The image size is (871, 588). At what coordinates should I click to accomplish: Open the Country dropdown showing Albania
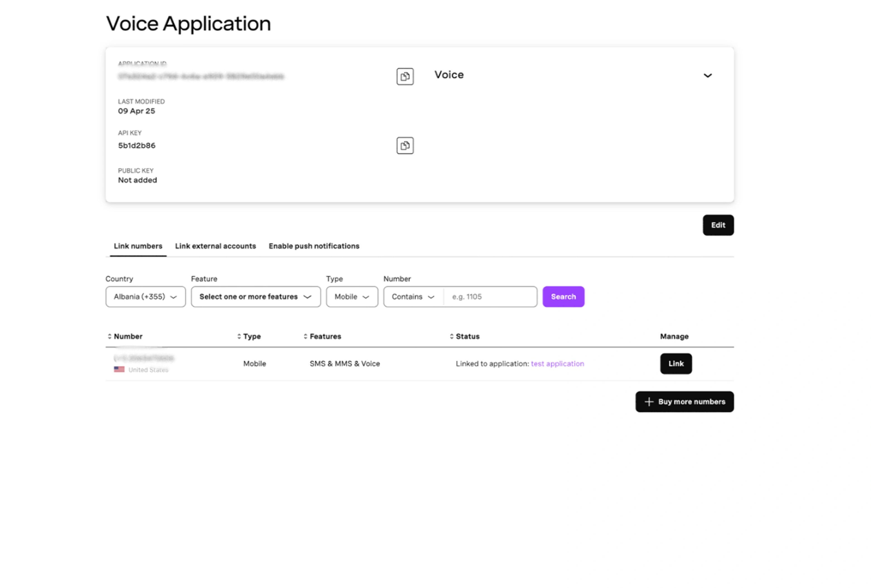145,297
